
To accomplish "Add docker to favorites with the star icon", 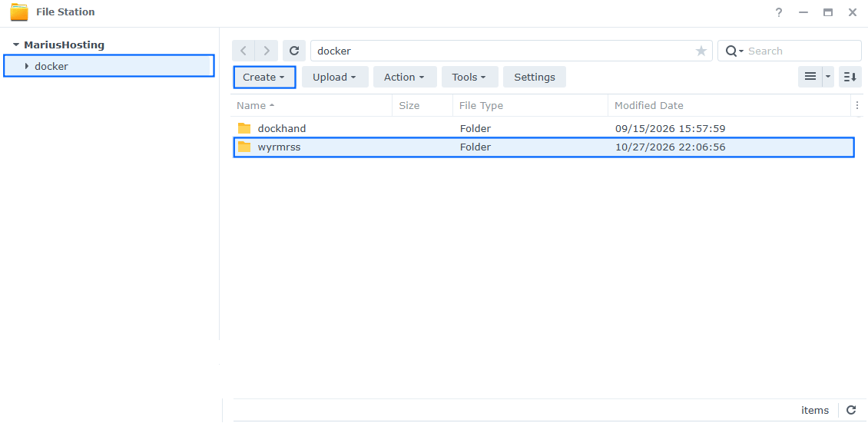I will 701,51.
